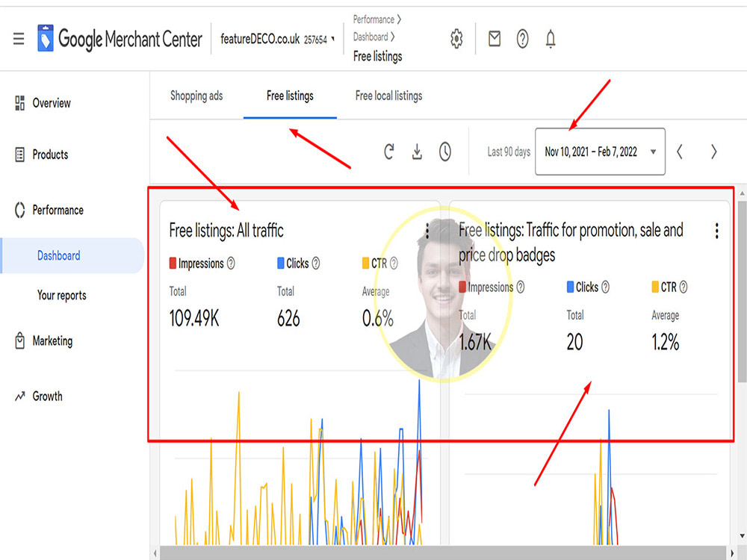Switch to the Free local listings tab
747x560 pixels.
click(388, 96)
